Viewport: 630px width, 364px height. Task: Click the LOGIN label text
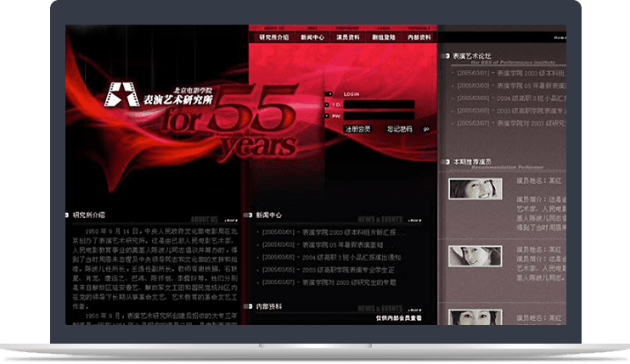tap(352, 94)
